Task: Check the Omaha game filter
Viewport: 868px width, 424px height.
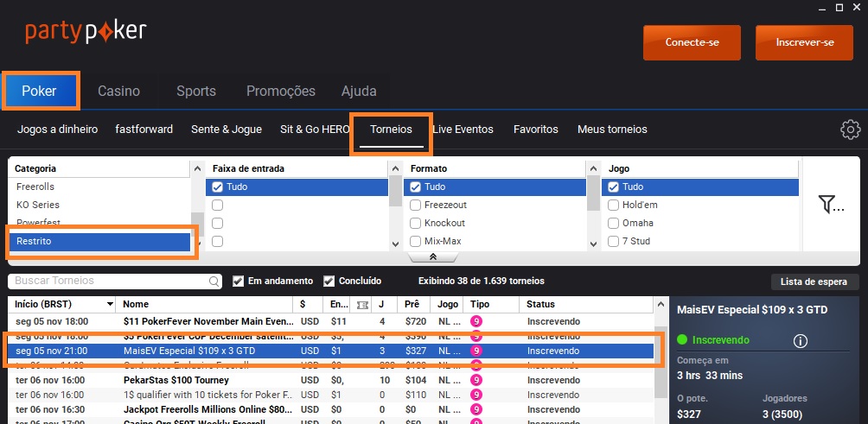Action: click(x=613, y=224)
